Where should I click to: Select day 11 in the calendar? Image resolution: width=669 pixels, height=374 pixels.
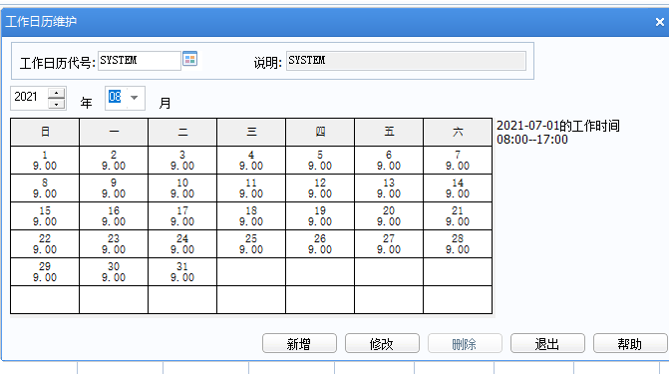coord(251,188)
